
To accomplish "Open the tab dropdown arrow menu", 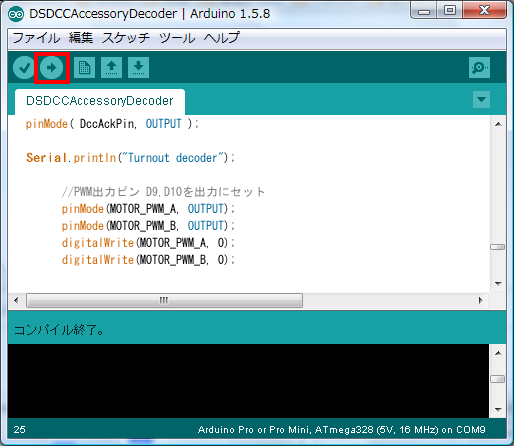I will pyautogui.click(x=481, y=99).
